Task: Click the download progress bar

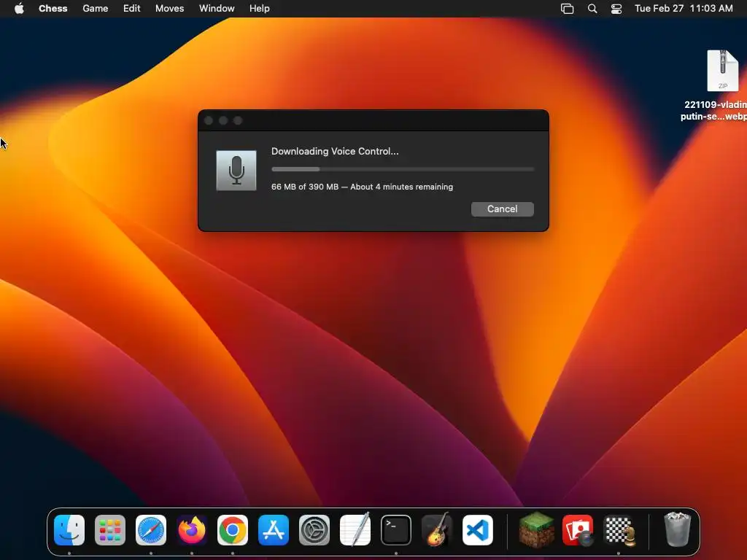Action: pos(403,169)
